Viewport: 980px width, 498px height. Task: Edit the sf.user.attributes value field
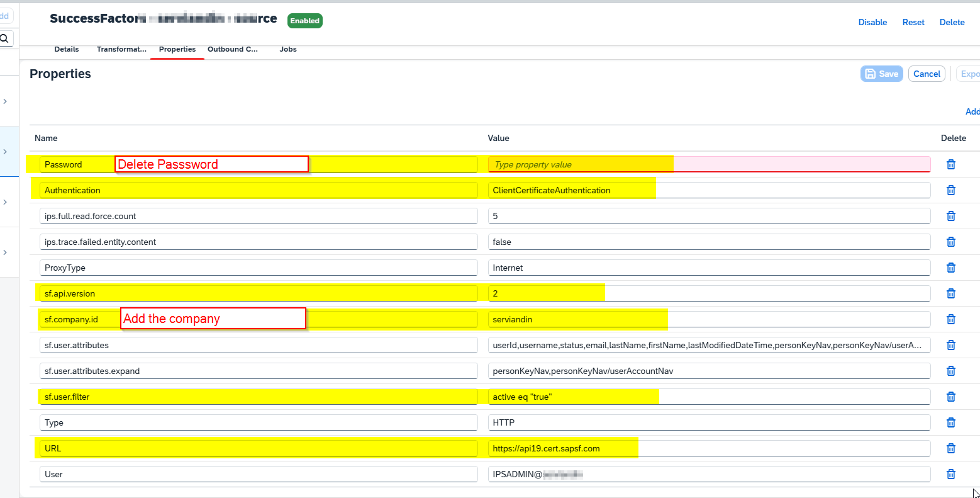pos(709,345)
